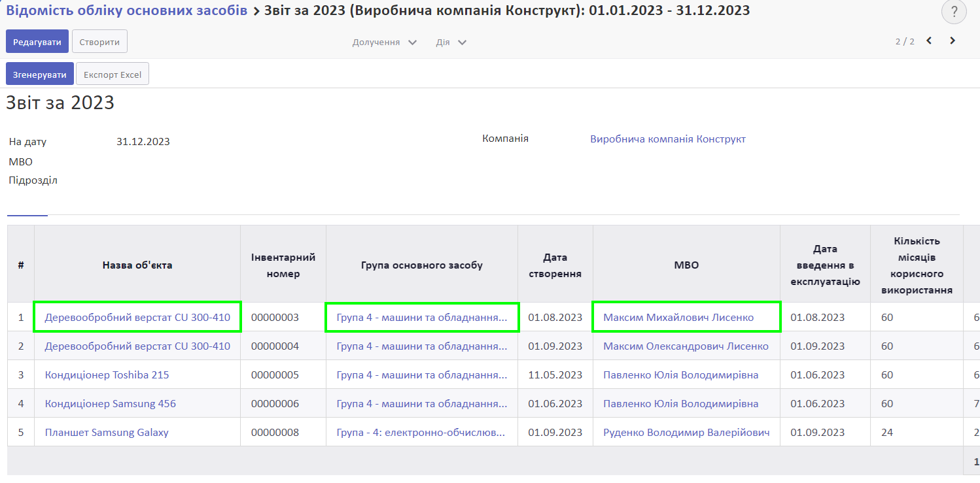Open Павленко Юлія link in Toshiba row

[x=681, y=375]
